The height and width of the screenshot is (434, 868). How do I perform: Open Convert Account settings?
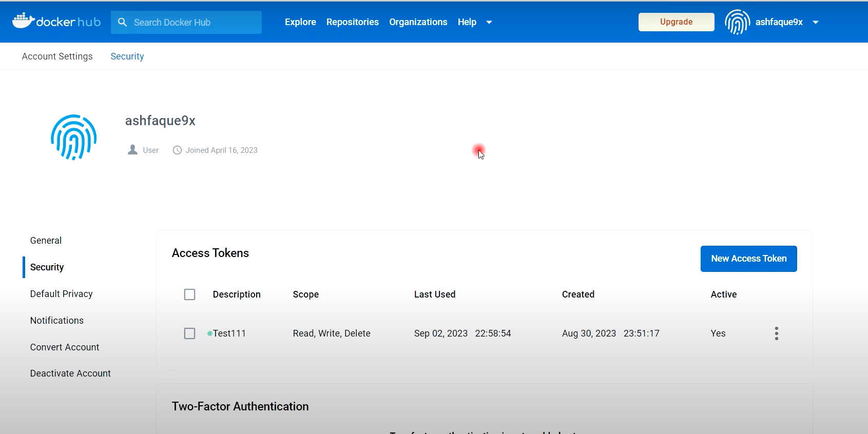point(65,347)
